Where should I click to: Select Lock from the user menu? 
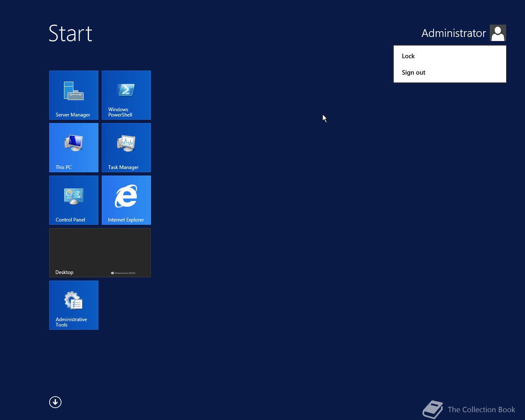click(x=450, y=56)
